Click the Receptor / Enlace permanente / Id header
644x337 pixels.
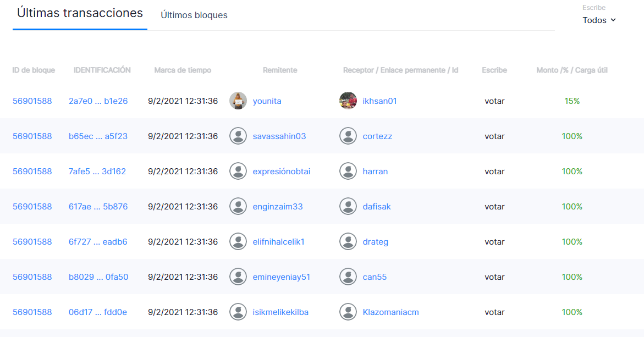(400, 70)
